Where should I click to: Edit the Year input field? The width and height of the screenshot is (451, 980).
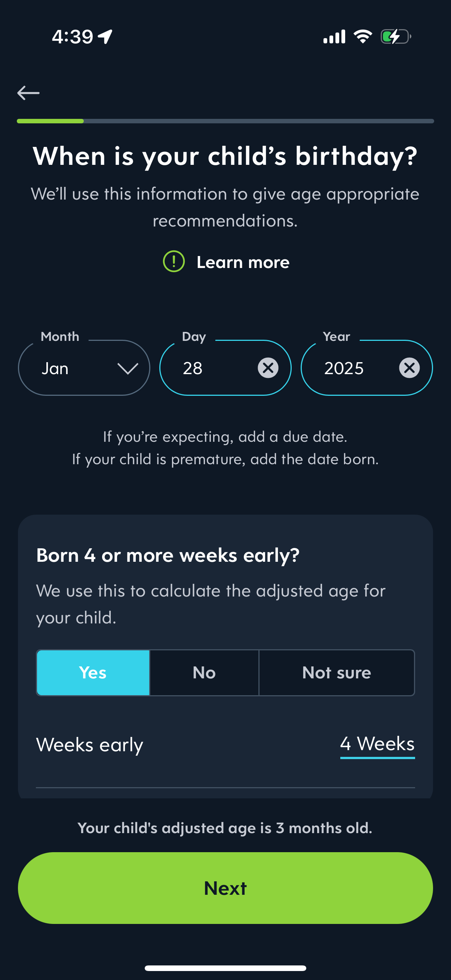(354, 368)
